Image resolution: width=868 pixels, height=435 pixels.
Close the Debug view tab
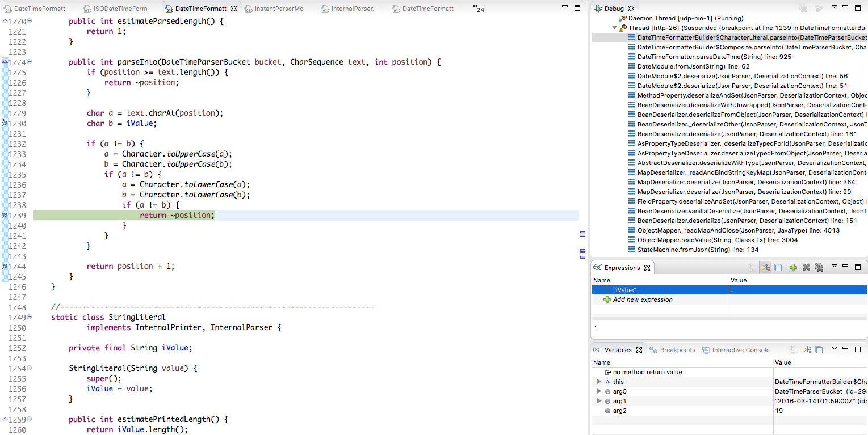(x=631, y=9)
